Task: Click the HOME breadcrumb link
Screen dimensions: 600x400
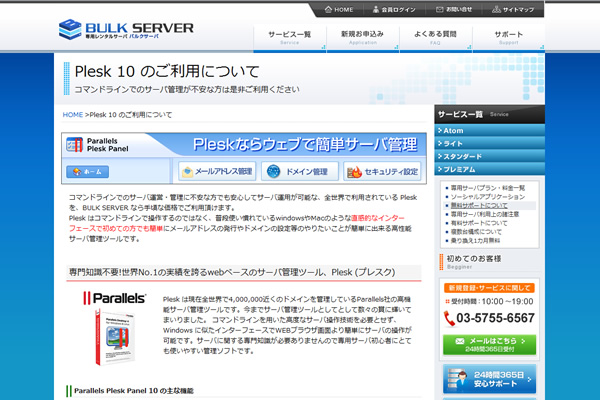Action: [73, 115]
